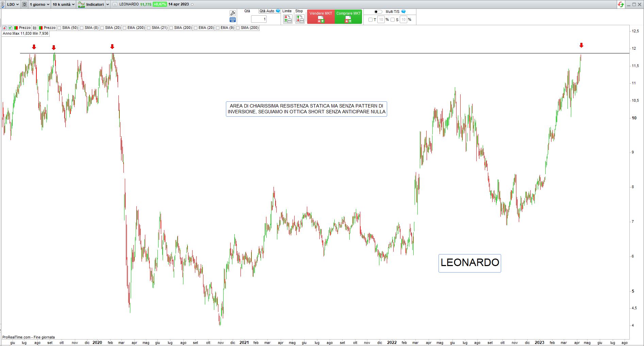Image resolution: width=644 pixels, height=346 pixels.
Task: Check the SMA (8) checkbox
Action: [x=82, y=28]
